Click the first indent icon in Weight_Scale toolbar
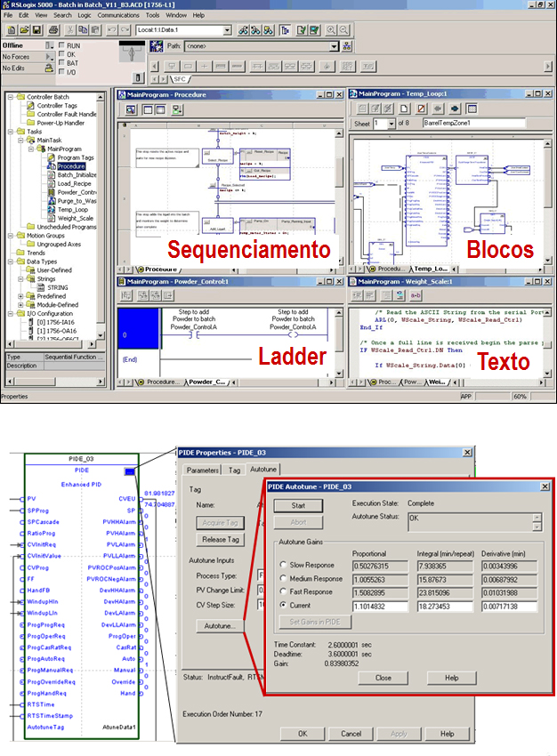The width and height of the screenshot is (557, 756). (358, 295)
